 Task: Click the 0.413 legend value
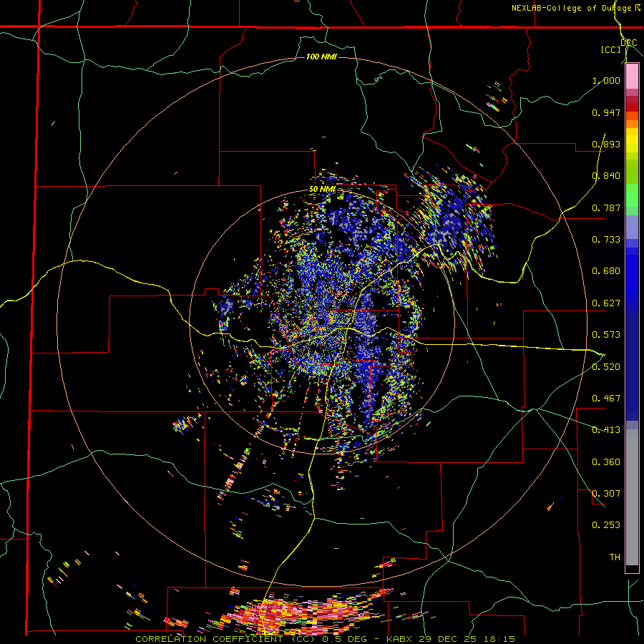(x=606, y=430)
